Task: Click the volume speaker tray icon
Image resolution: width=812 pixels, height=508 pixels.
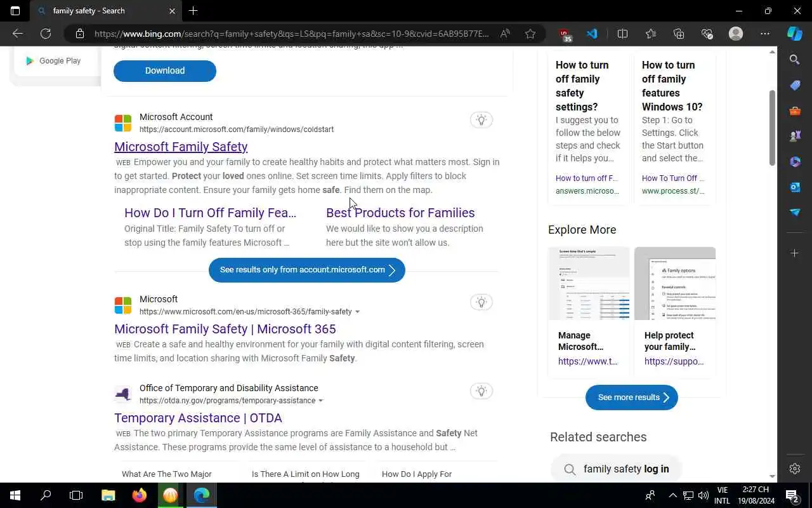Action: 703,495
